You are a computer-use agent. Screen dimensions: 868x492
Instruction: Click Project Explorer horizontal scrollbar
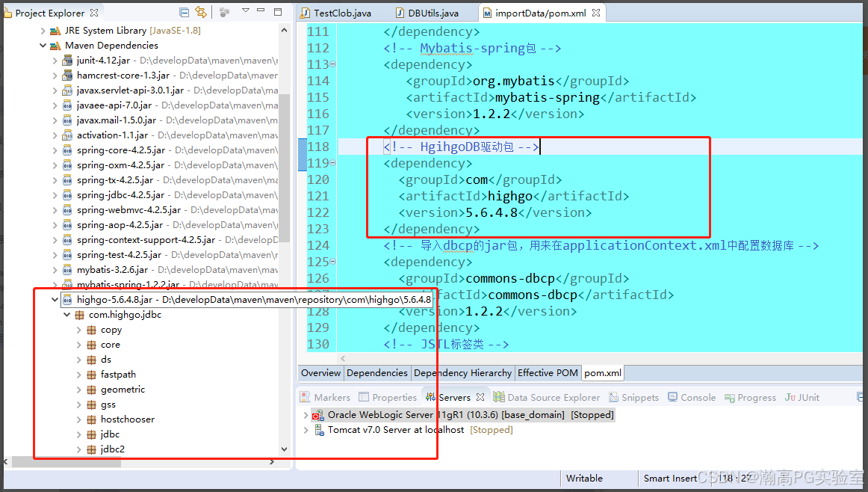(66, 461)
